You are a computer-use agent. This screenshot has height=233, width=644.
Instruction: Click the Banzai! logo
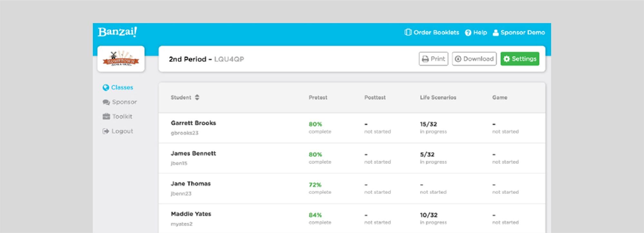click(118, 32)
